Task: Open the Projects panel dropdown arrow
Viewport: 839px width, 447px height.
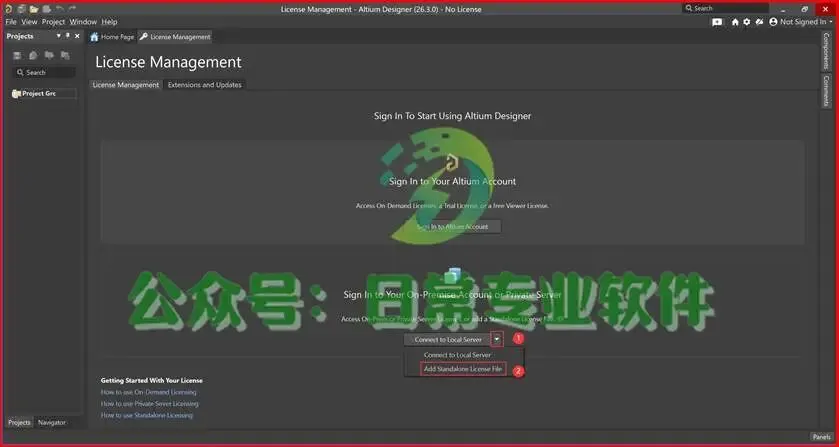Action: [x=58, y=36]
